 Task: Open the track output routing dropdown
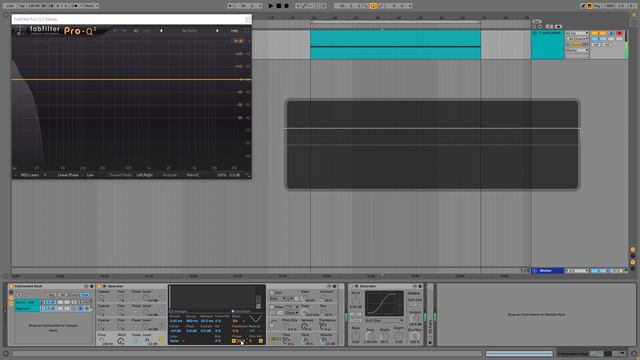[x=577, y=50]
